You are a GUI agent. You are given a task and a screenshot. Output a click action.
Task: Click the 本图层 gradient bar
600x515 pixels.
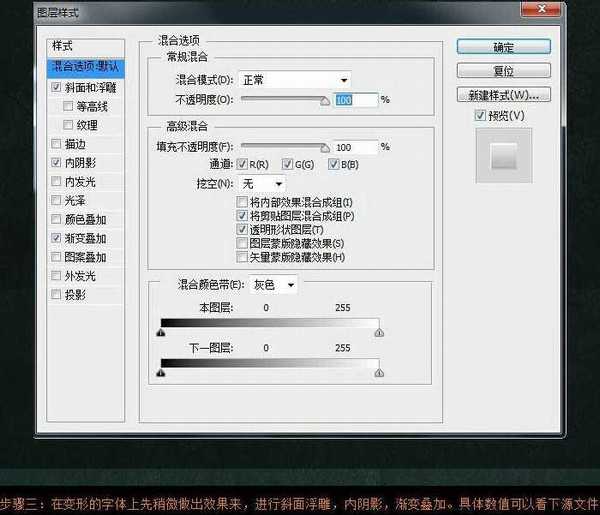(270, 323)
